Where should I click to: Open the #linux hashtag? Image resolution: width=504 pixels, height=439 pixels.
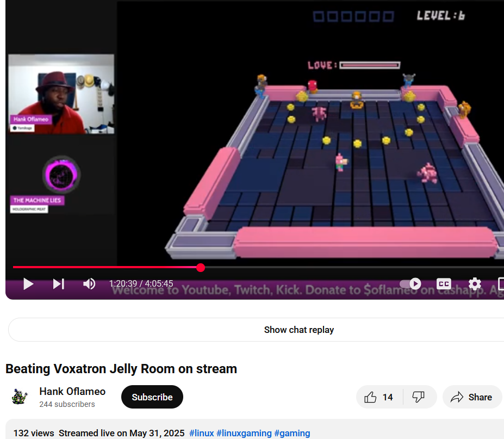(x=202, y=433)
